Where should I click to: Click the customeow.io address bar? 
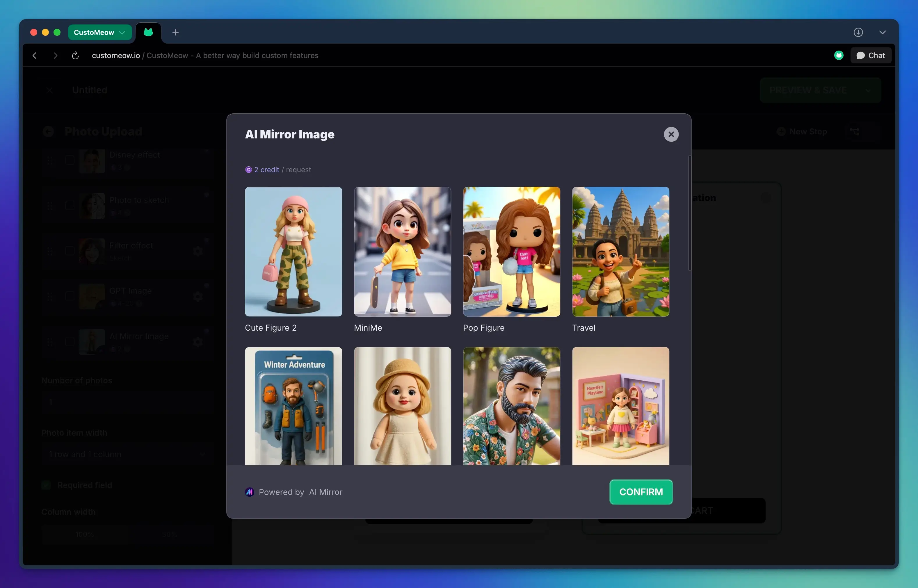[x=205, y=55]
